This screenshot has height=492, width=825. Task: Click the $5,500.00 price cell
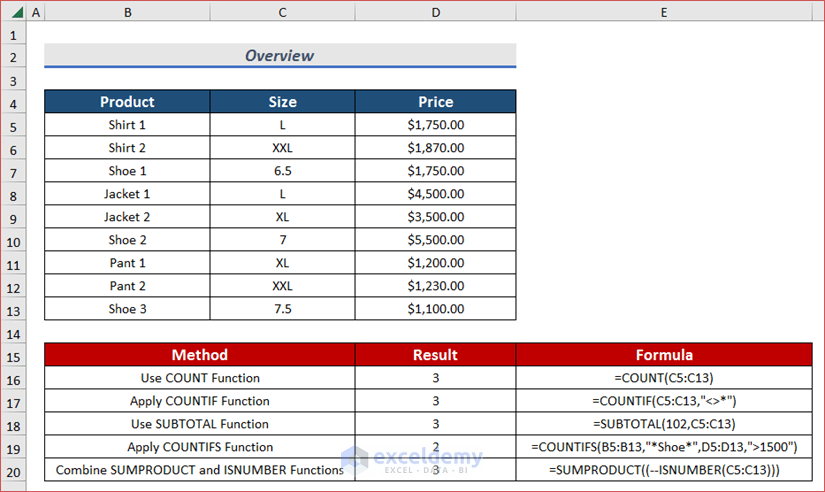click(436, 240)
